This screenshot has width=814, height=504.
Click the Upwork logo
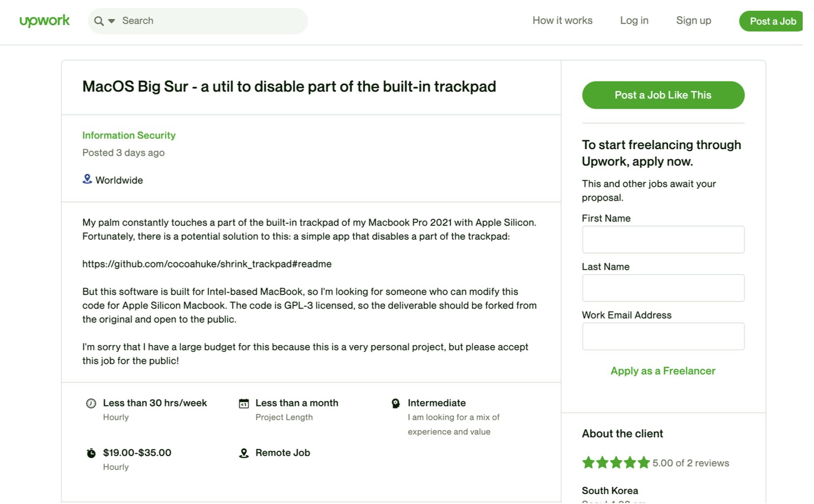[x=44, y=21]
